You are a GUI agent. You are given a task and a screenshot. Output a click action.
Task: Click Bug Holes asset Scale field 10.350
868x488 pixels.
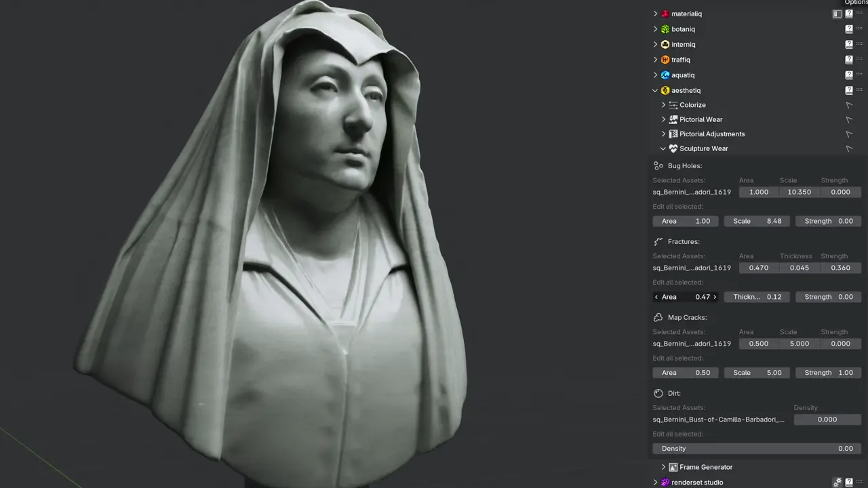pos(800,192)
